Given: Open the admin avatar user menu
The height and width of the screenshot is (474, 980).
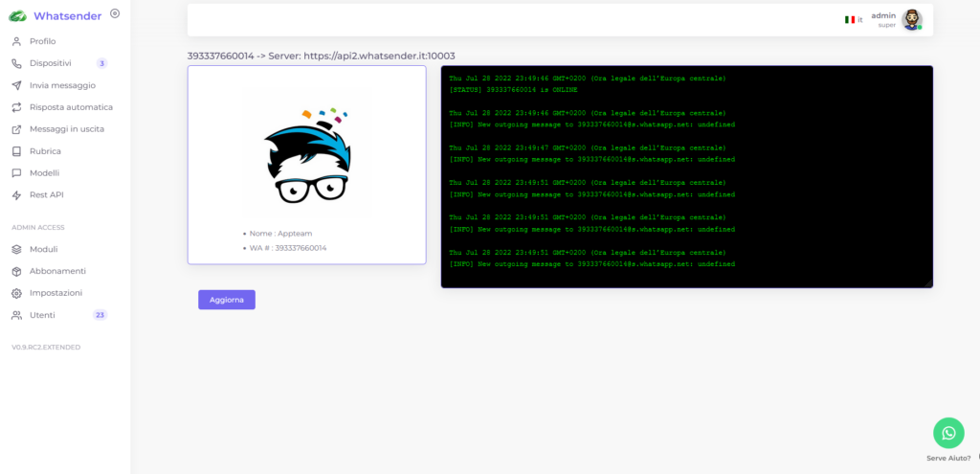Looking at the screenshot, I should point(912,20).
